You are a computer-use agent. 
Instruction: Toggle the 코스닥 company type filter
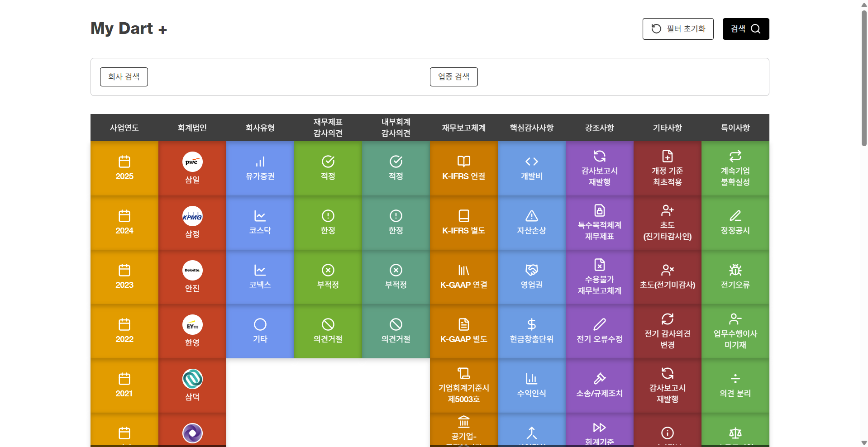260,223
